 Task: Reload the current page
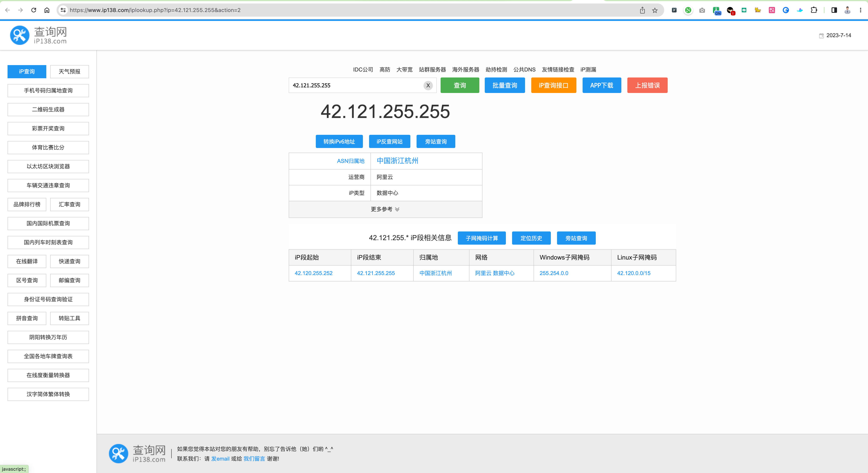point(34,10)
